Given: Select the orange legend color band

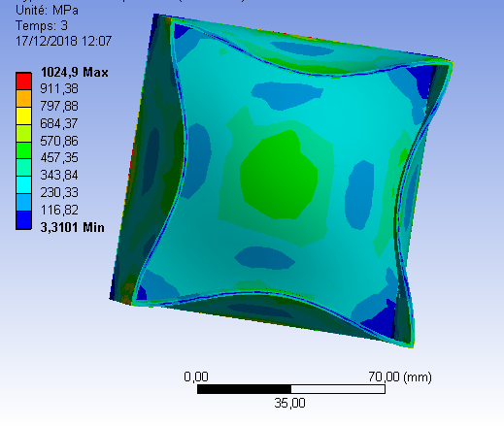Looking at the screenshot, I should (x=23, y=98).
